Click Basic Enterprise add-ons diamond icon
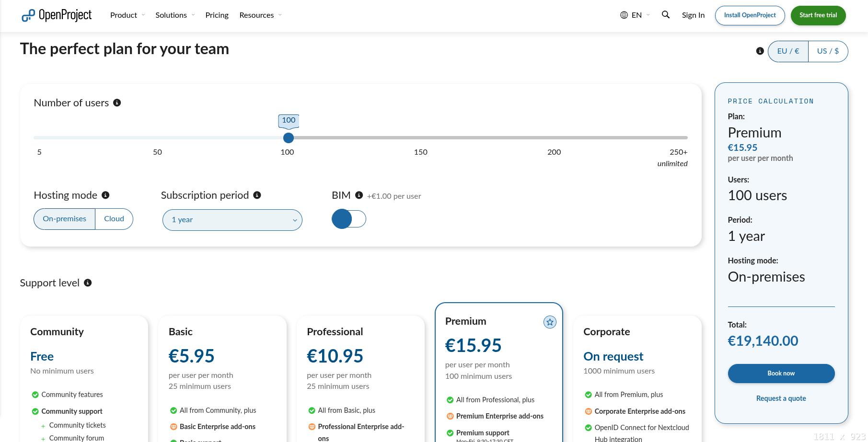This screenshot has height=442, width=868. pyautogui.click(x=174, y=427)
